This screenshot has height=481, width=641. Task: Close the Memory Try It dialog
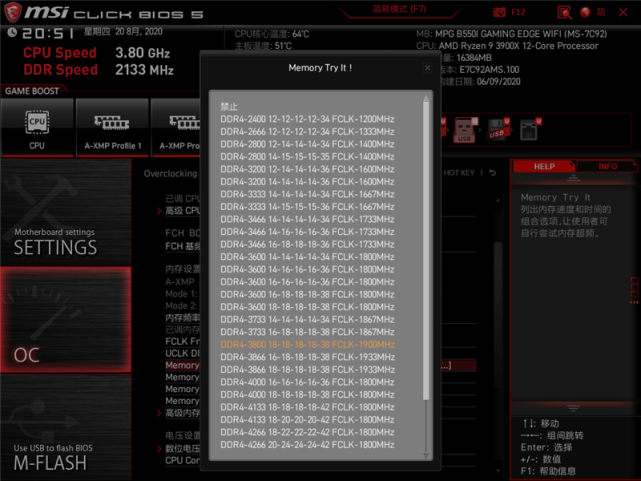(428, 68)
